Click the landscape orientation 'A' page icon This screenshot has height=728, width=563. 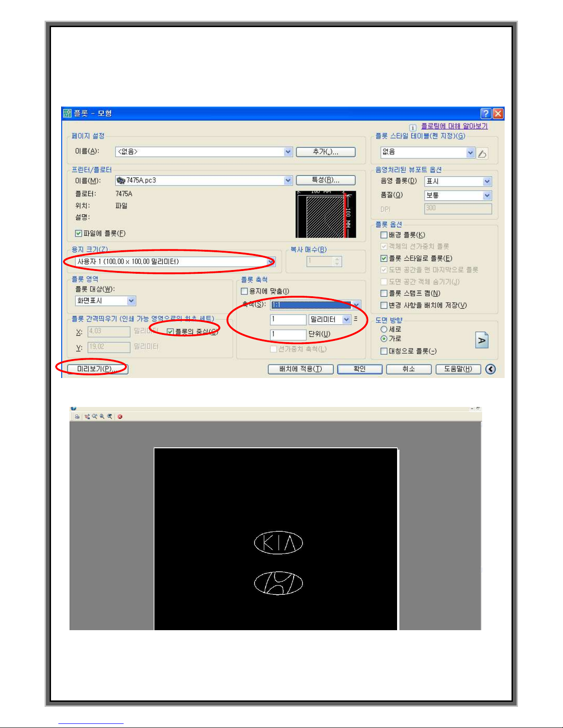(x=482, y=340)
